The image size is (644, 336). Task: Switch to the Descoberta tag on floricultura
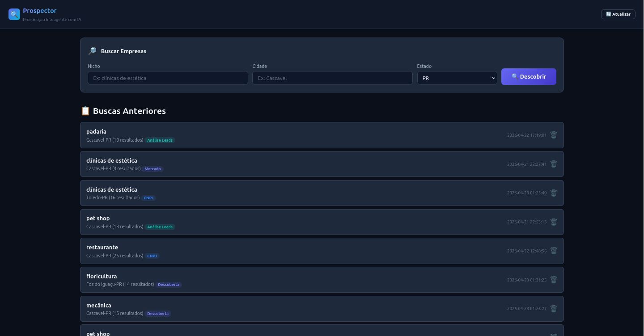pyautogui.click(x=169, y=285)
